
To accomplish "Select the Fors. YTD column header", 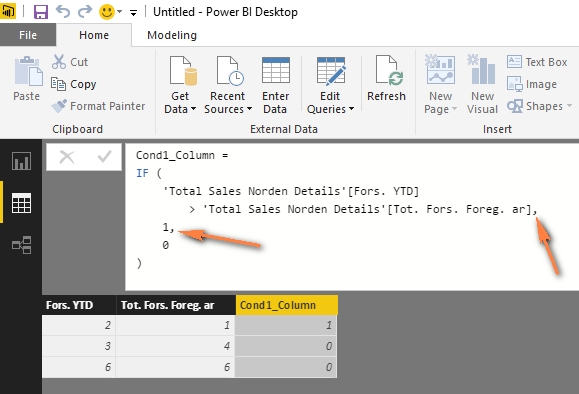I will 79,305.
